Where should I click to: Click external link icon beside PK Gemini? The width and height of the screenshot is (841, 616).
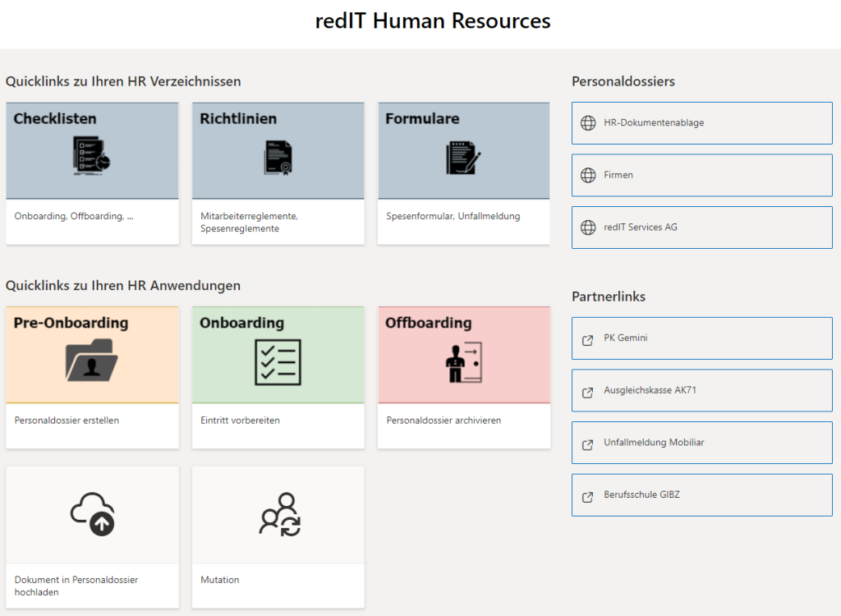[x=588, y=339]
